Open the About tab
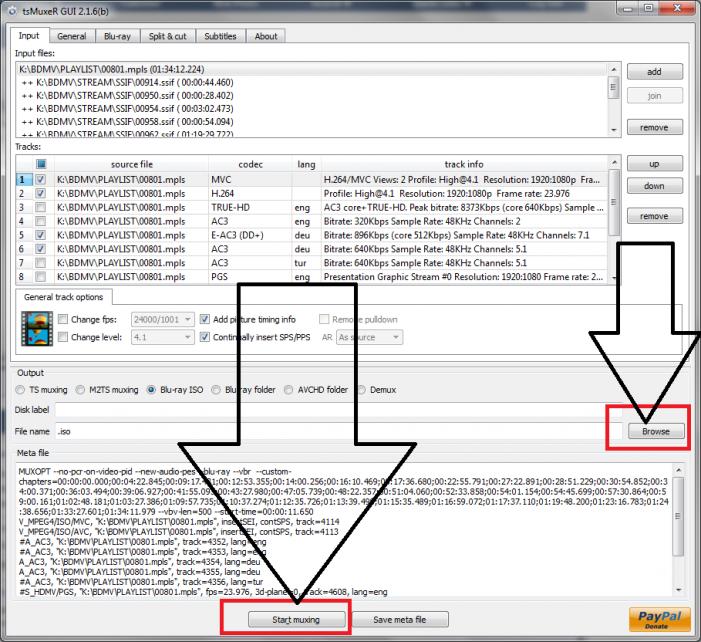Screen dimensions: 701x642 tap(266, 36)
